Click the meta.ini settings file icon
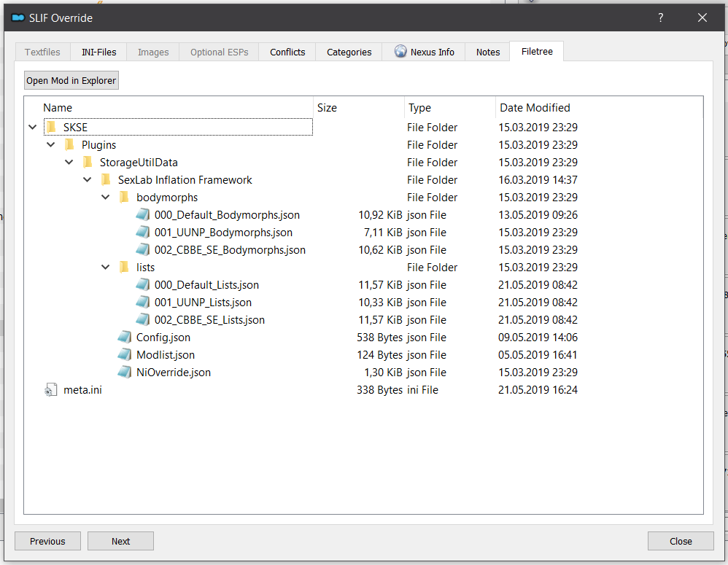Viewport: 728px width, 565px height. (x=51, y=389)
